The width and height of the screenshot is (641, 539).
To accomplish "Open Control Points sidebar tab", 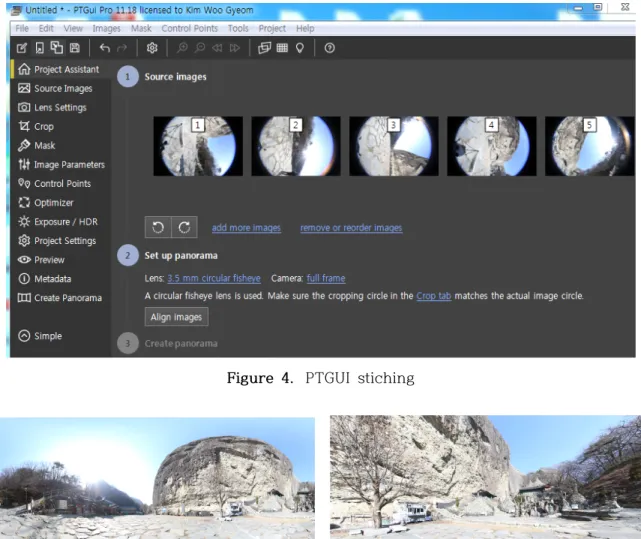I will (x=61, y=184).
